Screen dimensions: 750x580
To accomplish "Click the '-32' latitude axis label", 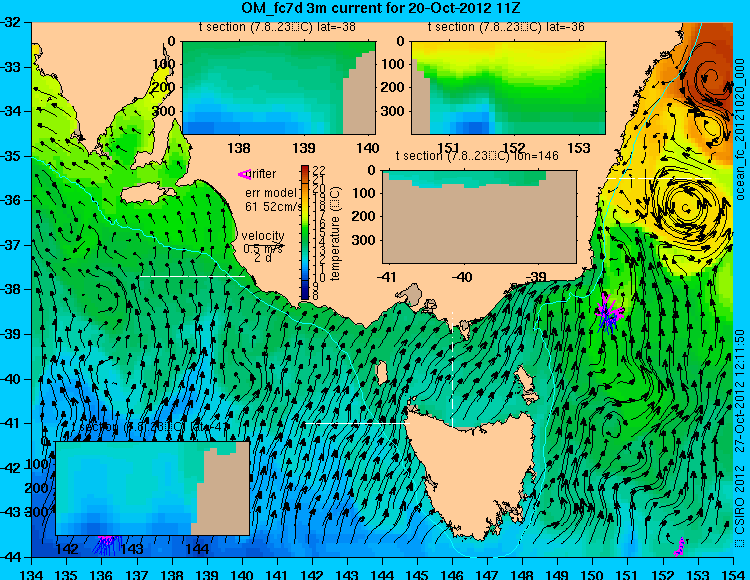I will click(x=10, y=22).
